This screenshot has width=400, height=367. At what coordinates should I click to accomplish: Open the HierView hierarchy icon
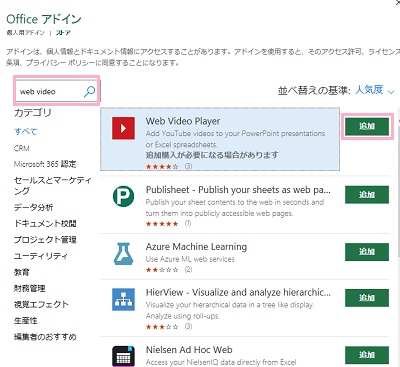pos(123,299)
